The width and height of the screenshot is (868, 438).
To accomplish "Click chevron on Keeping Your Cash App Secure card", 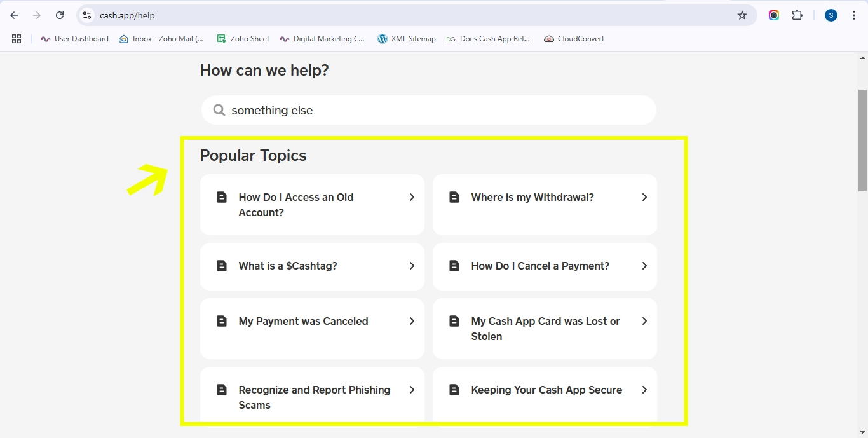I will click(x=644, y=390).
